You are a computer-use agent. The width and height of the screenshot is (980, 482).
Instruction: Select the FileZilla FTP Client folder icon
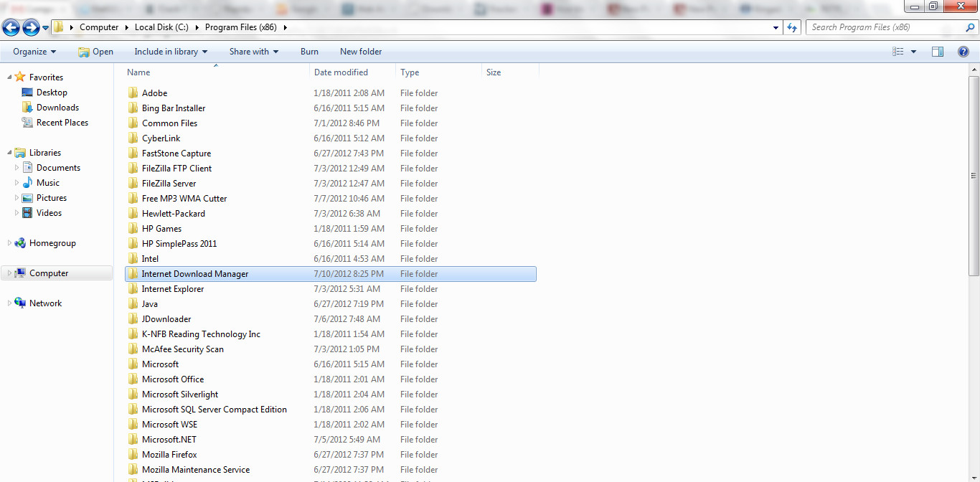click(133, 168)
